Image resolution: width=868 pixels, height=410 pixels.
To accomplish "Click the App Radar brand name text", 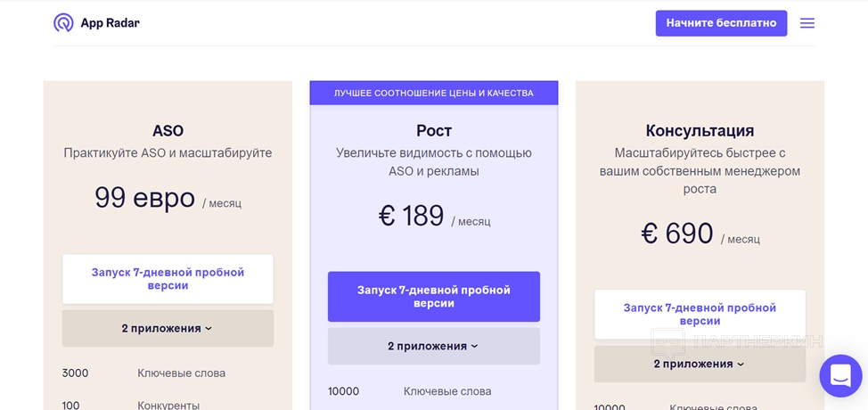I will (x=110, y=23).
